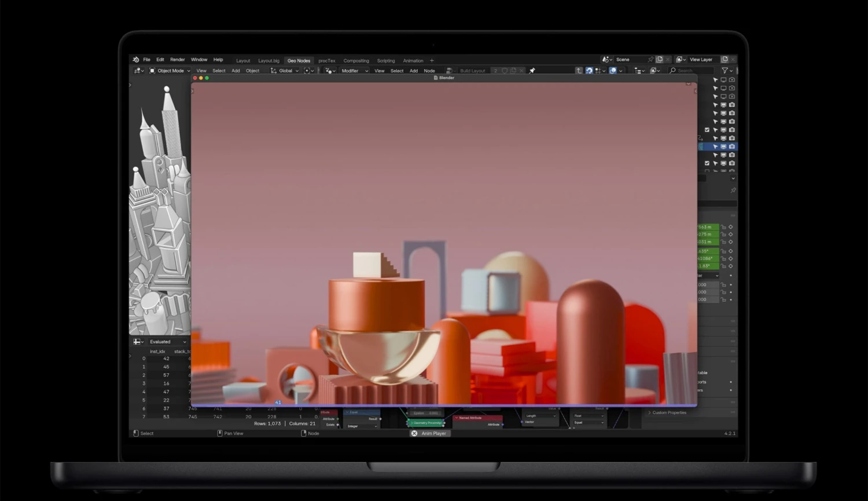Click the outliner Search field

[x=691, y=71]
